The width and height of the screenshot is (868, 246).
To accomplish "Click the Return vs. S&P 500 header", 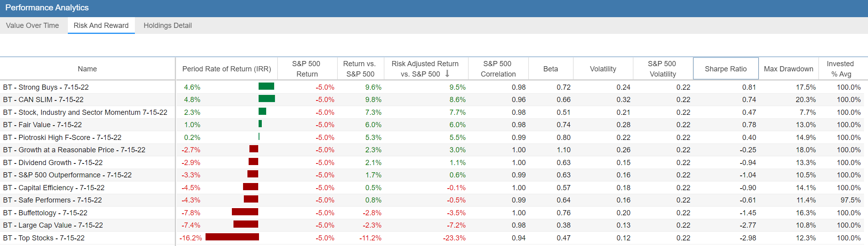I will point(360,69).
